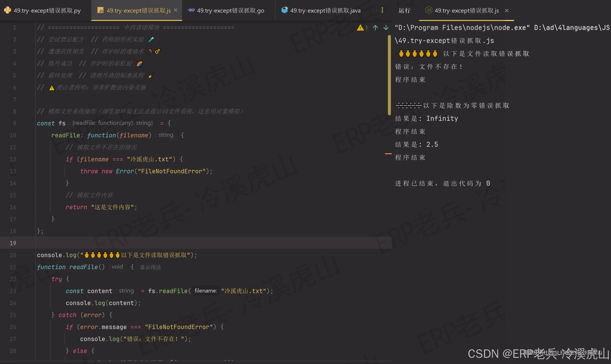The height and width of the screenshot is (364, 611).
Task: Switch to the 49.try-except错误抓取.go tab
Action: tap(230, 11)
